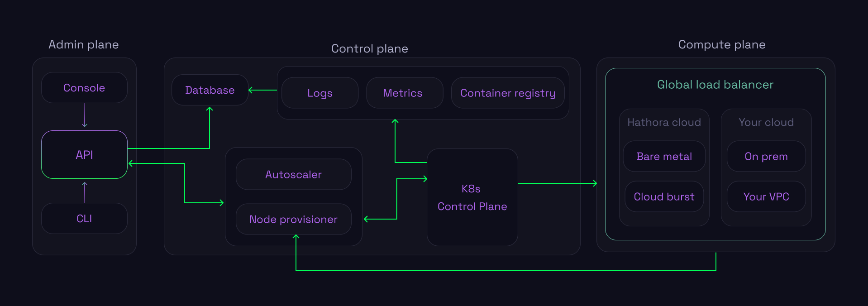
Task: Click the Compute plane heading
Action: pyautogui.click(x=722, y=44)
